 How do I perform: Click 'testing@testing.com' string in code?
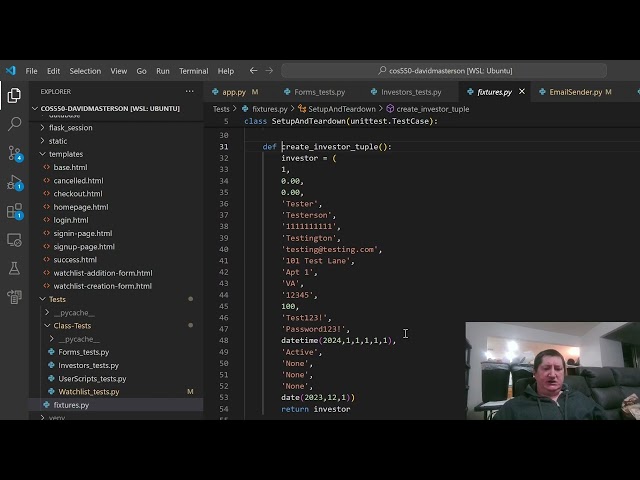[x=329, y=249]
